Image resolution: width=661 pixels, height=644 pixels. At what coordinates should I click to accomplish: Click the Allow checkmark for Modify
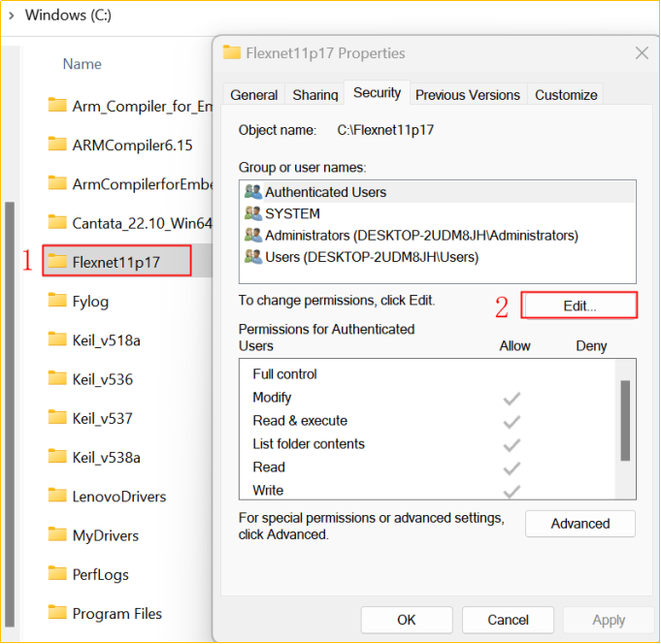coord(512,398)
